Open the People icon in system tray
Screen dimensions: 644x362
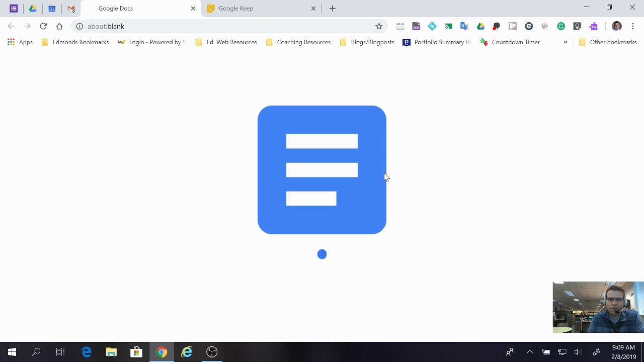(x=510, y=352)
